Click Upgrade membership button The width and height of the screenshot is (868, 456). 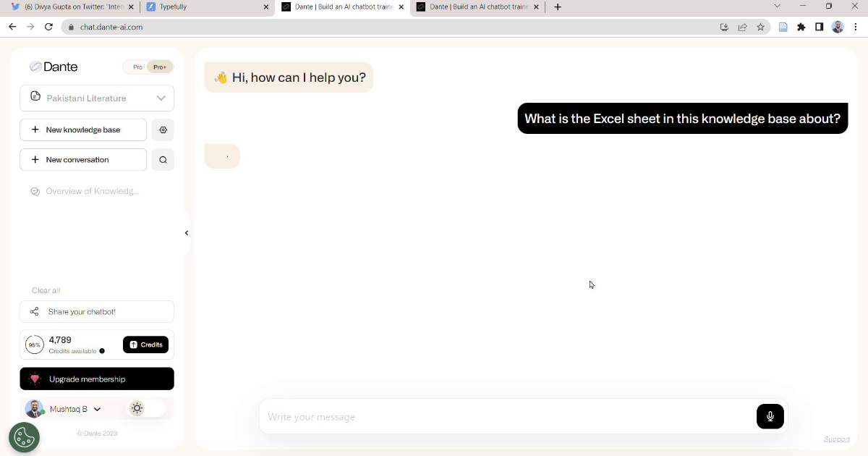[x=97, y=379]
